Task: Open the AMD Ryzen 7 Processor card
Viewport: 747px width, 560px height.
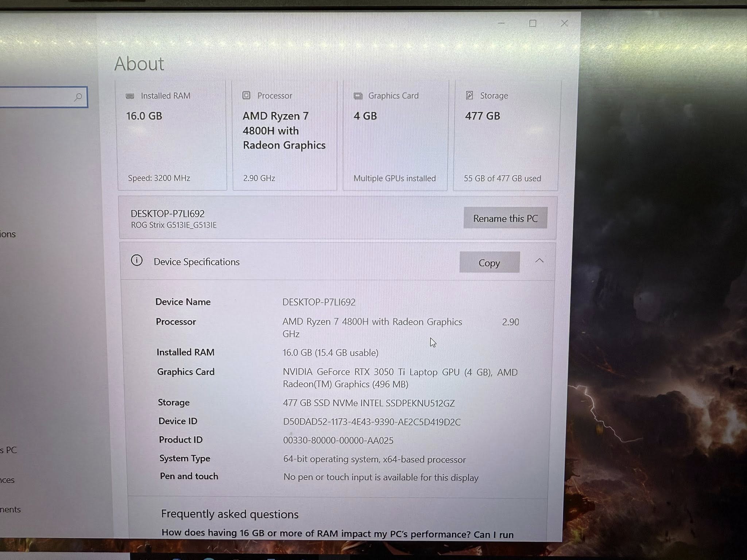Action: (x=285, y=136)
